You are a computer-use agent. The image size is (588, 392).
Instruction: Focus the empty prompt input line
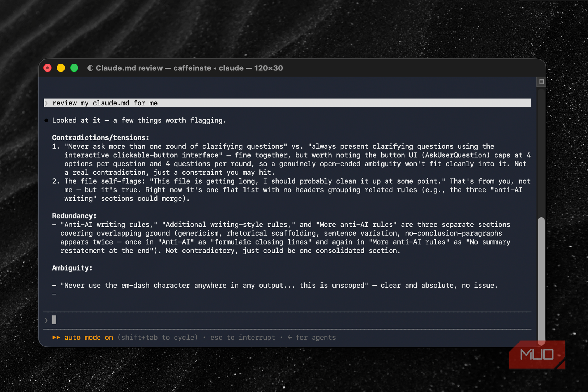pos(287,320)
